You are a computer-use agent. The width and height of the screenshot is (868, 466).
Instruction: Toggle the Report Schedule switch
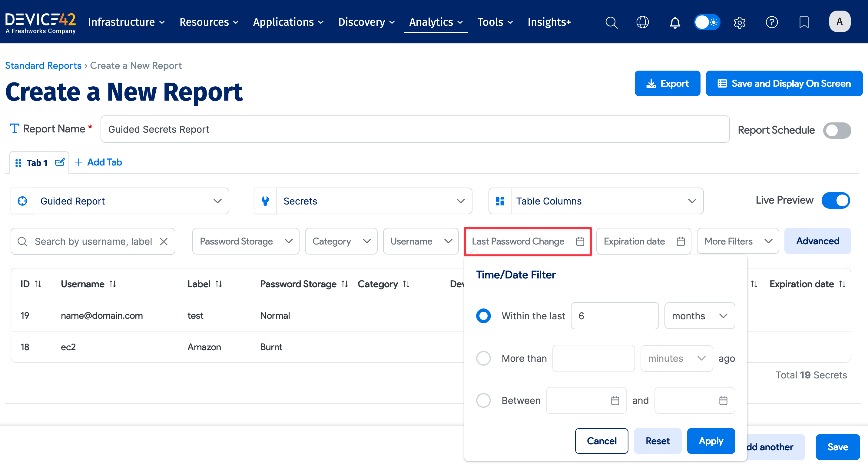point(837,131)
